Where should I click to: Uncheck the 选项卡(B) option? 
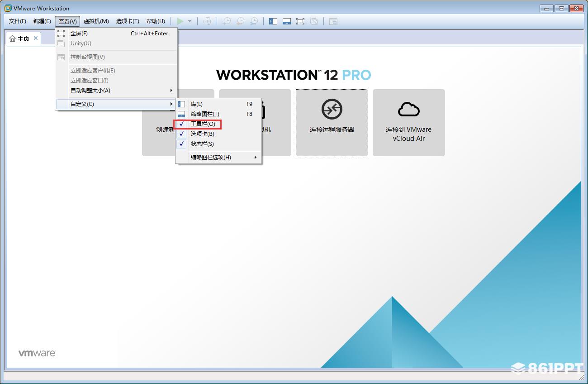(218, 134)
